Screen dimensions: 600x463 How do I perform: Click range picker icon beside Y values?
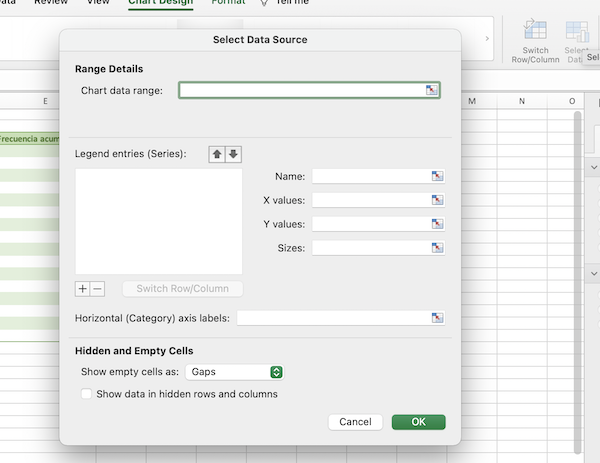[437, 224]
